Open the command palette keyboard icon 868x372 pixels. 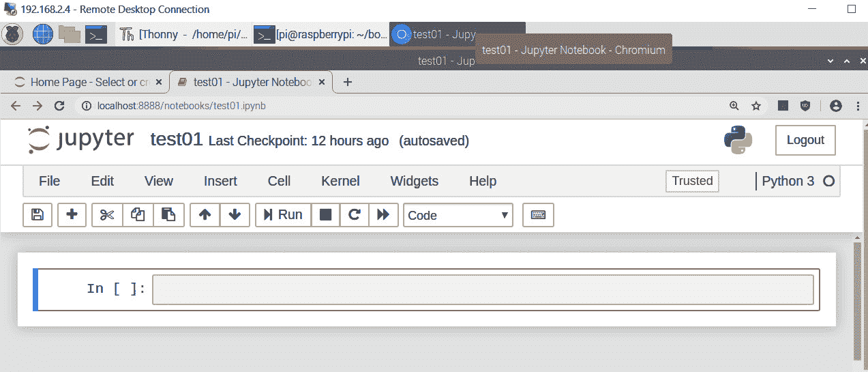pos(538,215)
